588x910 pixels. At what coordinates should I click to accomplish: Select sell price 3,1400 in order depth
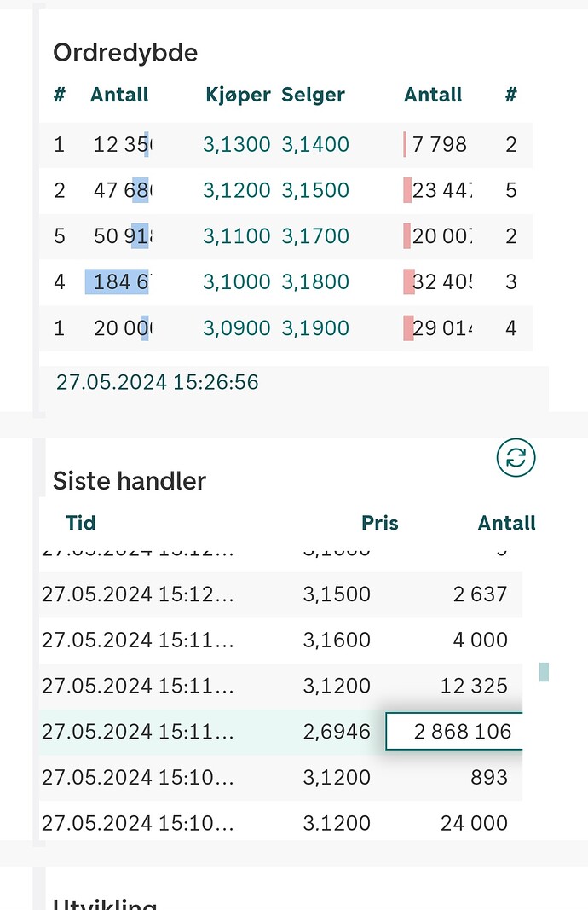(x=315, y=144)
